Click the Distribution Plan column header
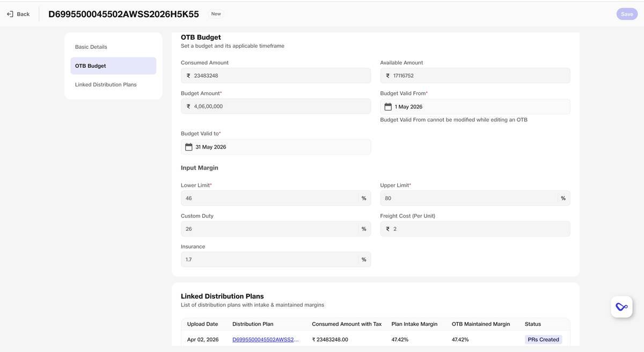Viewport: 644px width, 352px height. coord(253,324)
